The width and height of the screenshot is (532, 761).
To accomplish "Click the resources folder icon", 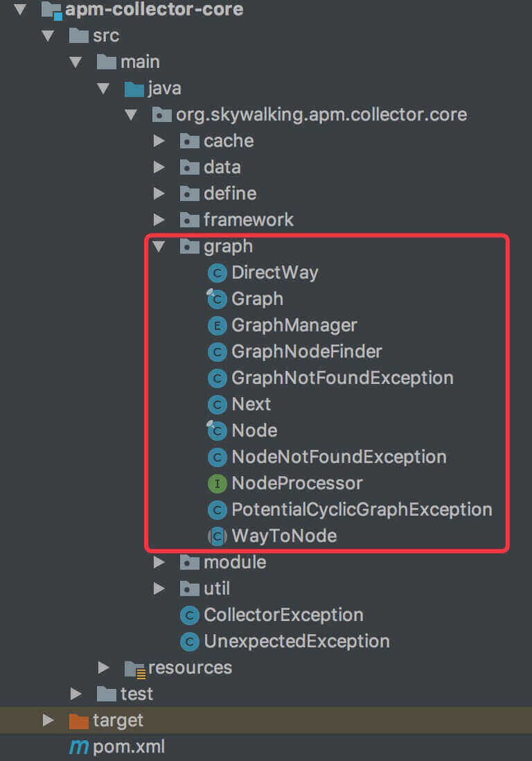I will tap(134, 667).
